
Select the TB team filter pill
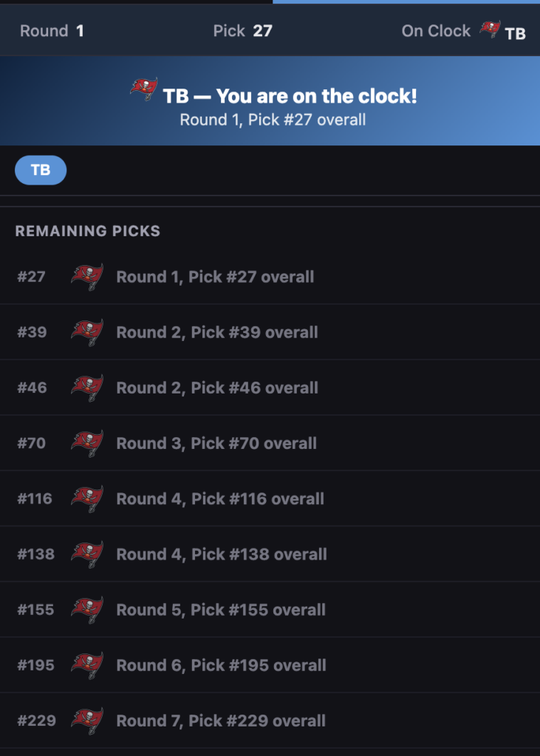[x=41, y=170]
